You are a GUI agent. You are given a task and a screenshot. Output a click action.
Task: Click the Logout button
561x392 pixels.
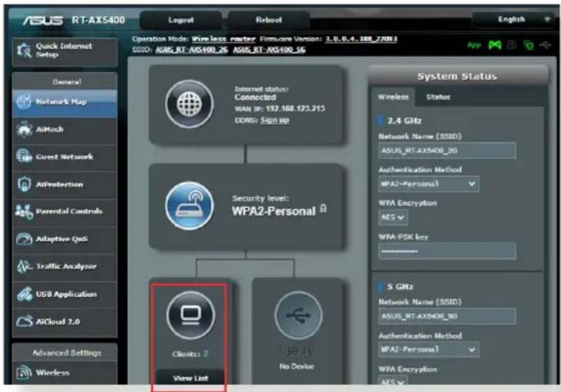coord(181,20)
